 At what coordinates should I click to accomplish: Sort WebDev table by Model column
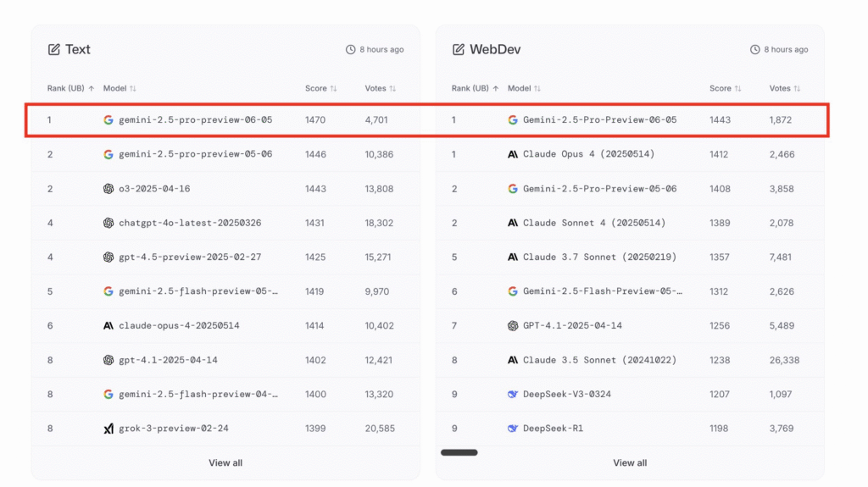tap(524, 88)
